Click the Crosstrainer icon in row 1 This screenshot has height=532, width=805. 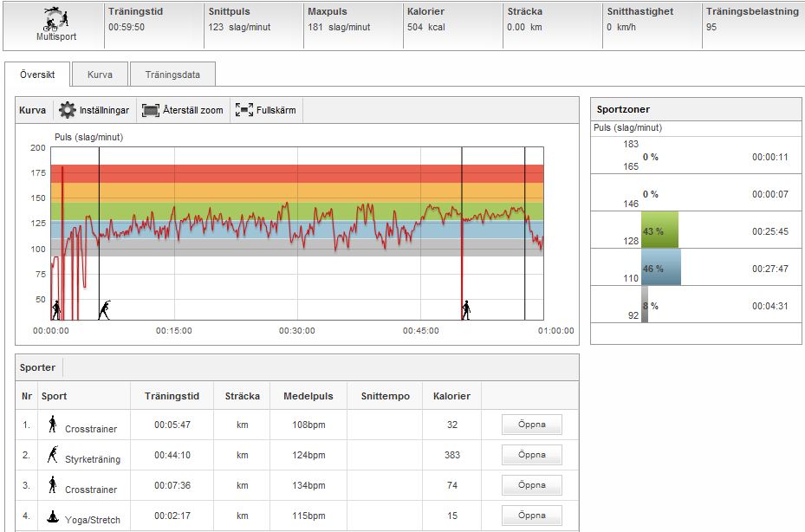click(52, 424)
